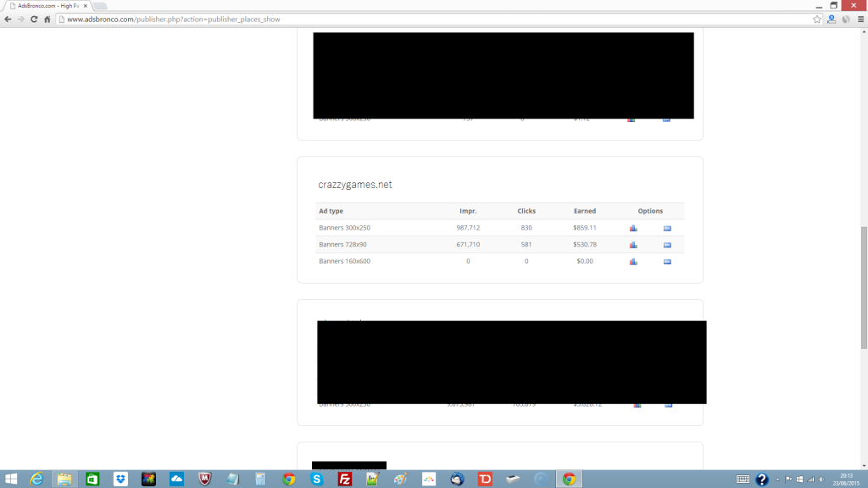Click the $0.00 earned value

(x=585, y=261)
